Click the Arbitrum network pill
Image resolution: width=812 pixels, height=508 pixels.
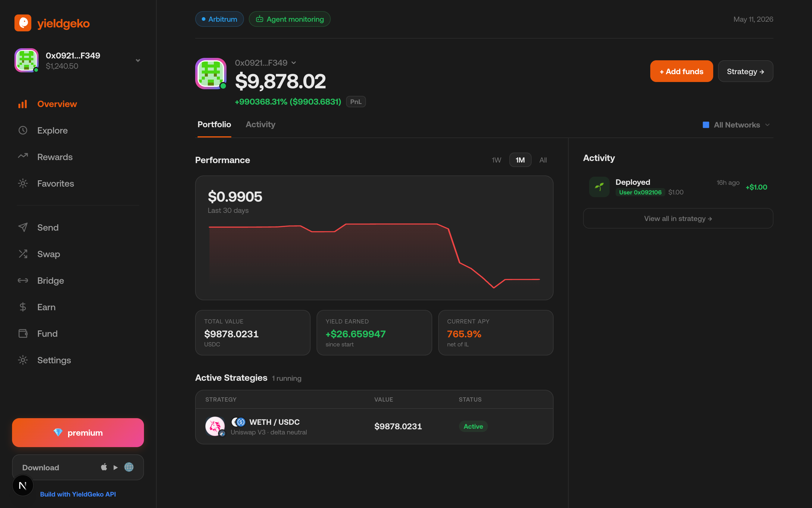click(220, 19)
